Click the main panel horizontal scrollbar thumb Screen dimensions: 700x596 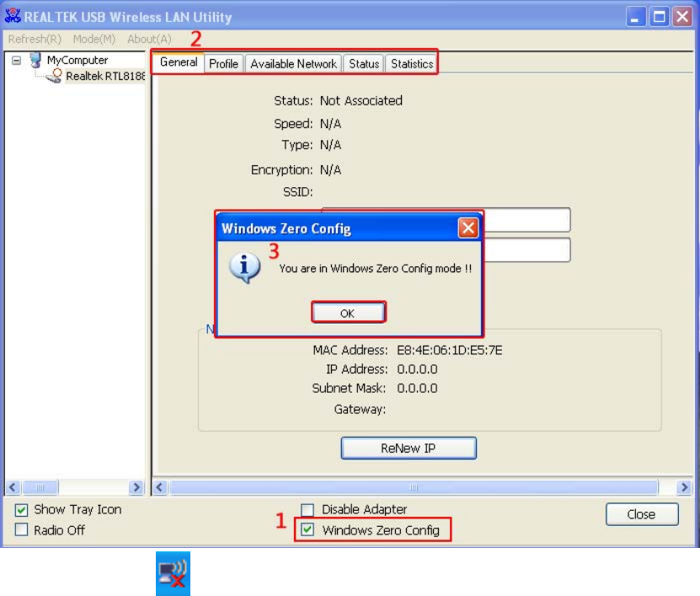coord(414,487)
